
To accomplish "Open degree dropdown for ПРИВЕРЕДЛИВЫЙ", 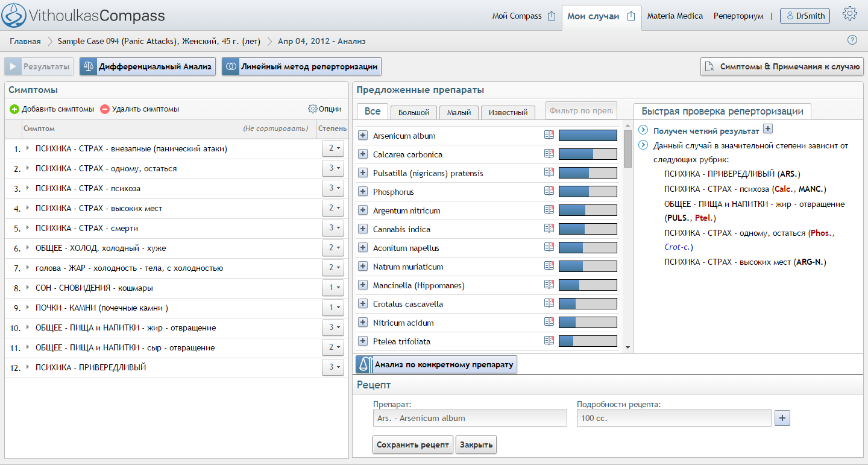I will point(333,367).
